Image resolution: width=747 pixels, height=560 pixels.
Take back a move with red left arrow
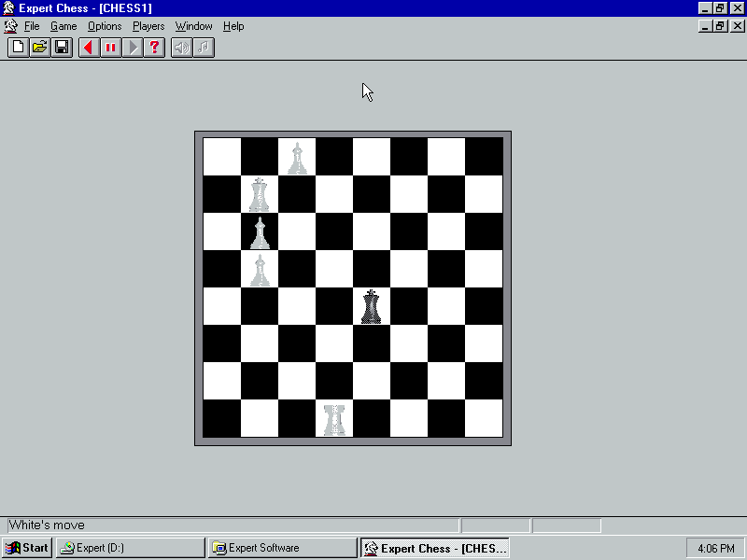point(89,48)
